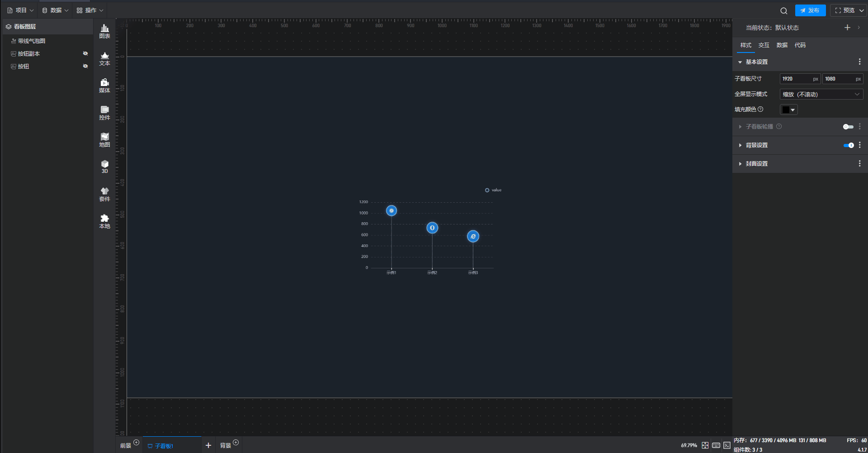The width and height of the screenshot is (868, 453).
Task: Click the sub-board height field 1080
Action: pyautogui.click(x=843, y=79)
